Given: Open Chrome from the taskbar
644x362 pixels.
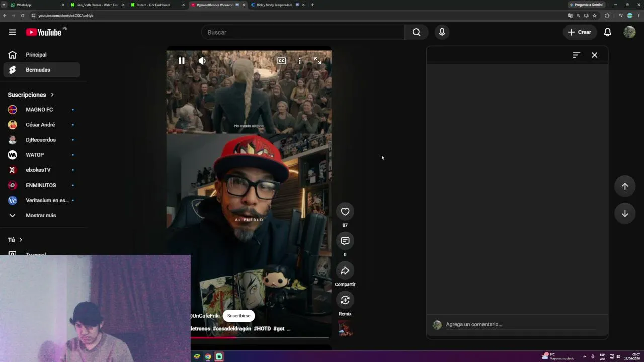Looking at the screenshot, I should pyautogui.click(x=208, y=357).
